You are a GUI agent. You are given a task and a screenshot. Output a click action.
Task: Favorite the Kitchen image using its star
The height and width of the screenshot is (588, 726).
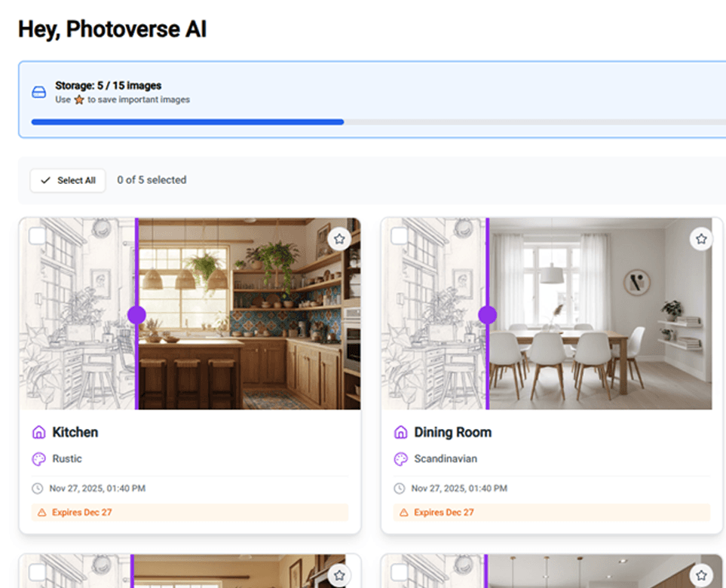pos(339,238)
